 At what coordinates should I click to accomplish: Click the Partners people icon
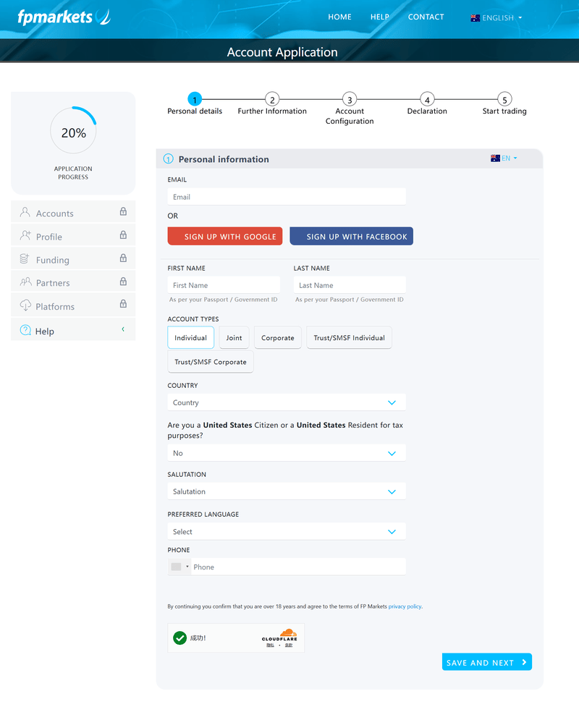pyautogui.click(x=25, y=282)
